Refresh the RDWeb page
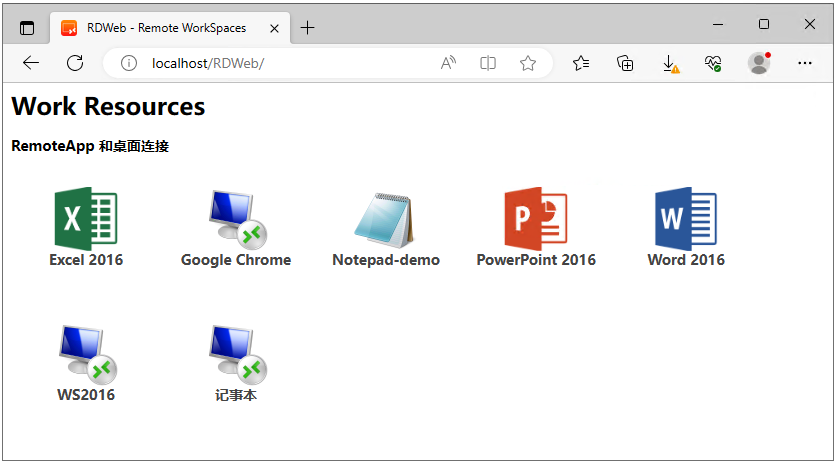The image size is (836, 463). click(75, 63)
